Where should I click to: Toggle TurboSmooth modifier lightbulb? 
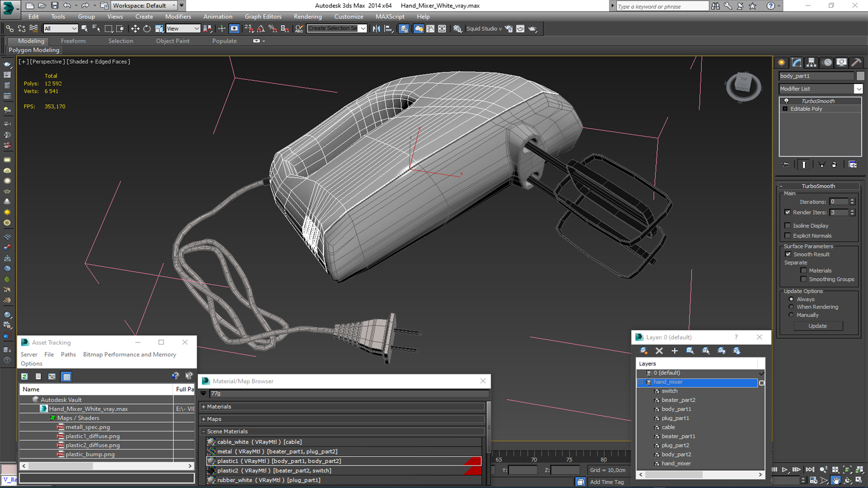click(x=786, y=101)
